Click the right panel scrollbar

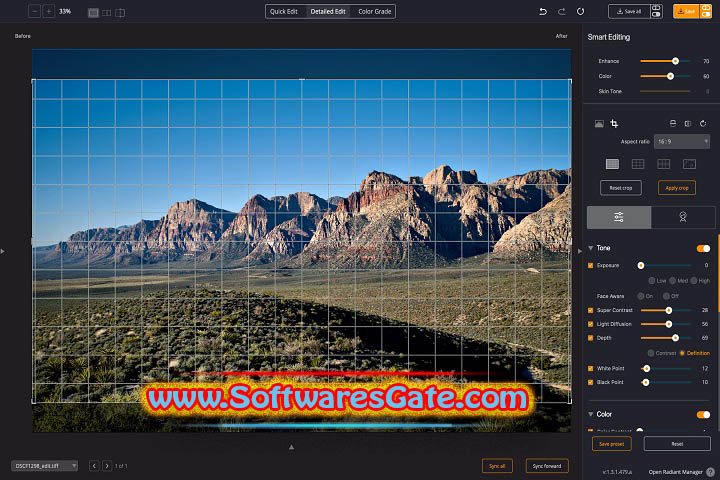718,273
